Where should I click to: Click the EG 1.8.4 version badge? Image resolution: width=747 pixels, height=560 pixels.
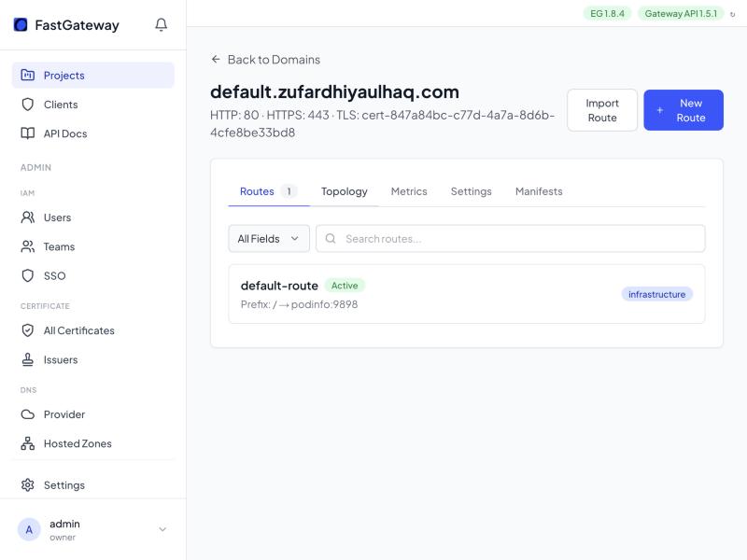(x=607, y=13)
